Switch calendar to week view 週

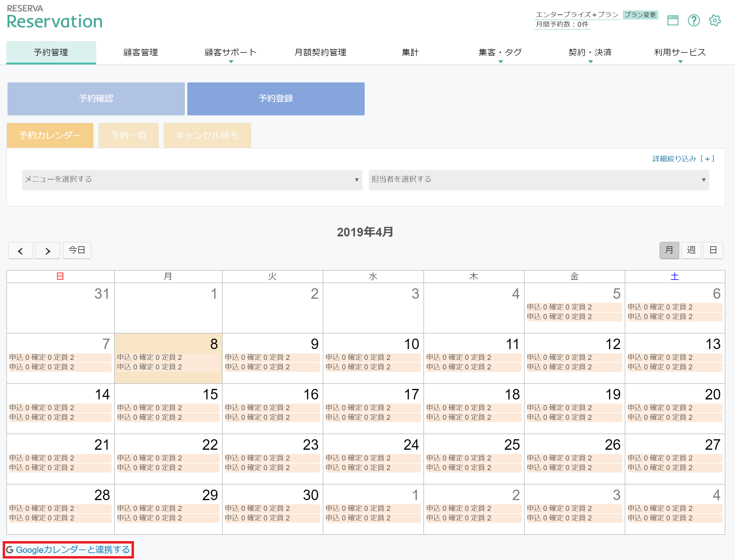point(691,250)
